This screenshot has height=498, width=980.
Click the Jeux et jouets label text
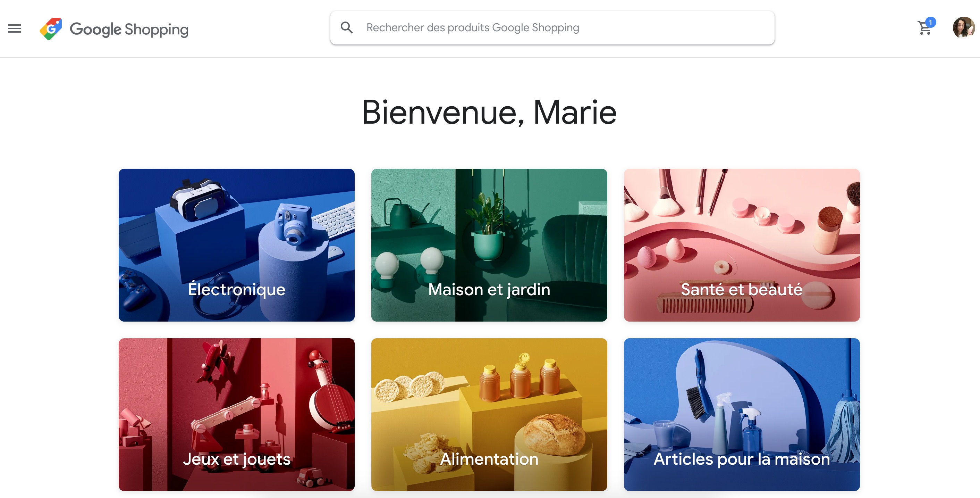236,459
